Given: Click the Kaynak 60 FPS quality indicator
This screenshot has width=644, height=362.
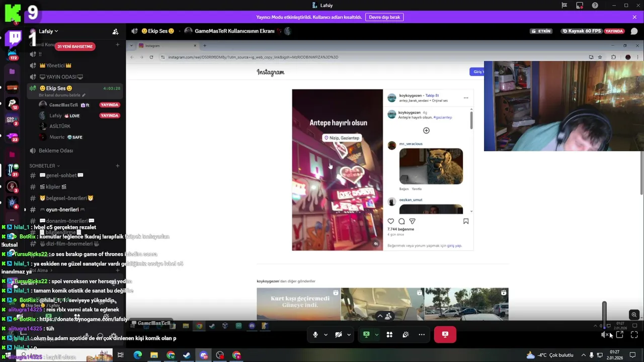Looking at the screenshot, I should (582, 31).
